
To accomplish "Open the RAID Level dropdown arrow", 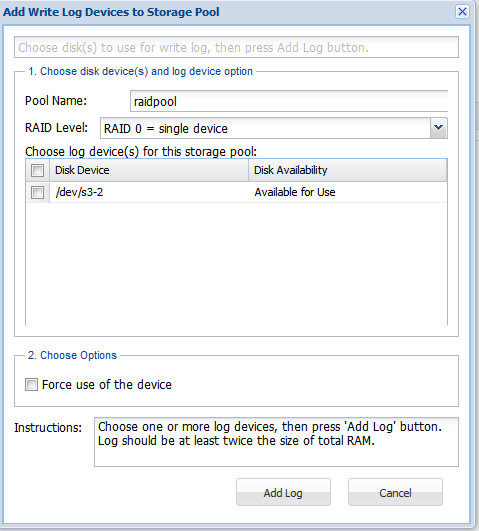I will (439, 128).
